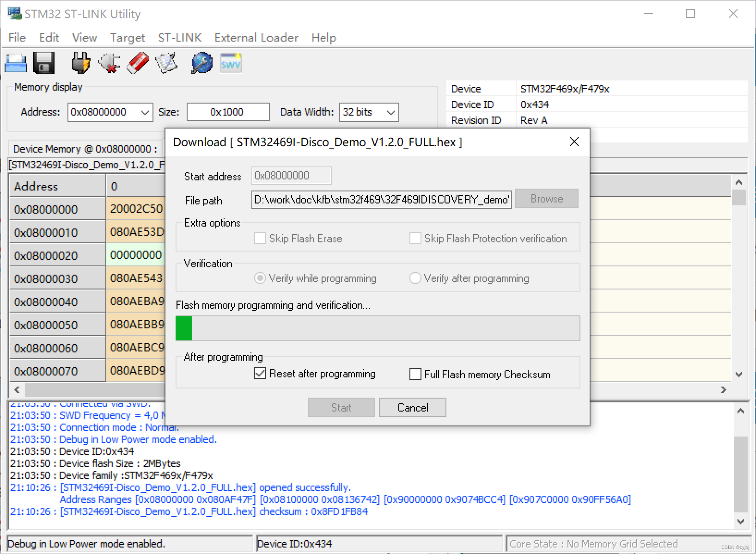This screenshot has width=756, height=554.
Task: Maximize the ST-LINK Utility window
Action: [x=690, y=13]
